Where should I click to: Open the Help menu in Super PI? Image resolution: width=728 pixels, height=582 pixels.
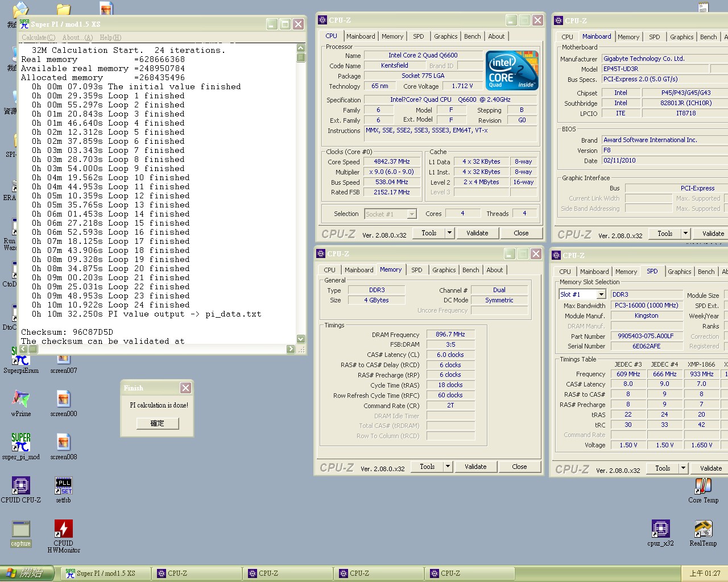coord(110,38)
